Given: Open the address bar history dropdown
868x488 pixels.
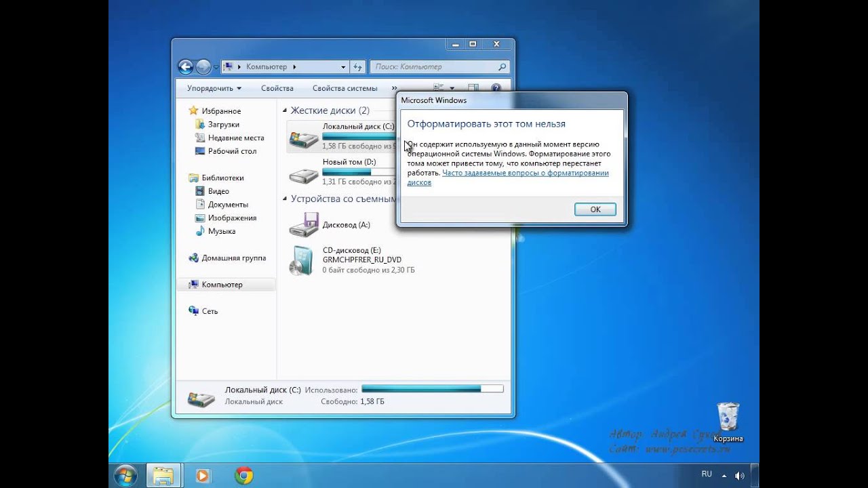Looking at the screenshot, I should pyautogui.click(x=343, y=67).
